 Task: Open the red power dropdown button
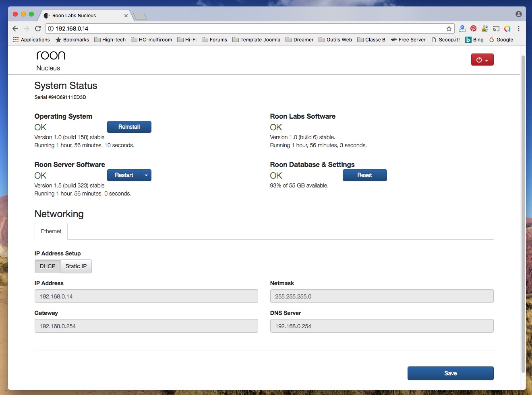click(x=482, y=60)
